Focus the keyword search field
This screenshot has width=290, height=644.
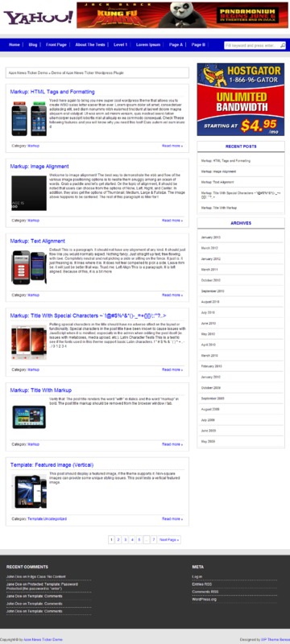(x=252, y=45)
